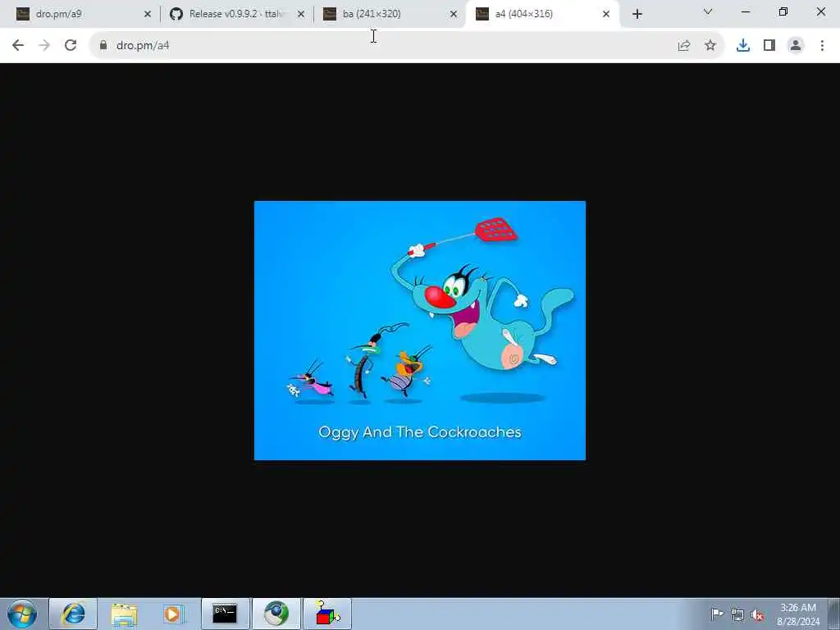
Task: Click the Show desktop strip
Action: pyautogui.click(x=834, y=614)
